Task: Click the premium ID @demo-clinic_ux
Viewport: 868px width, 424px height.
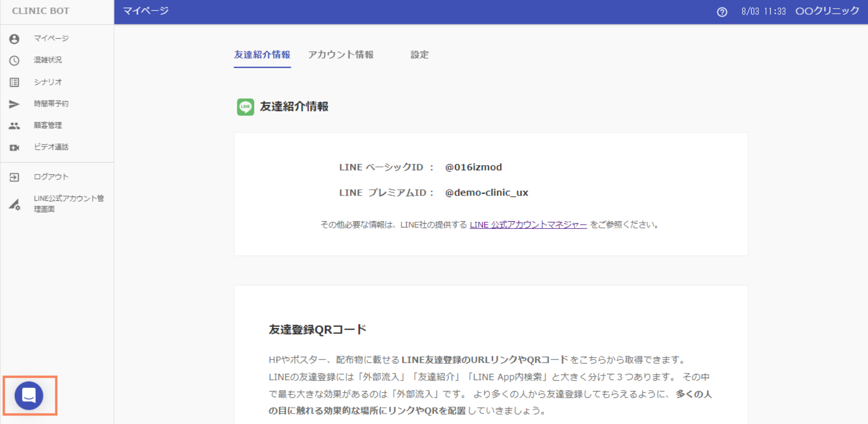Action: tap(487, 193)
